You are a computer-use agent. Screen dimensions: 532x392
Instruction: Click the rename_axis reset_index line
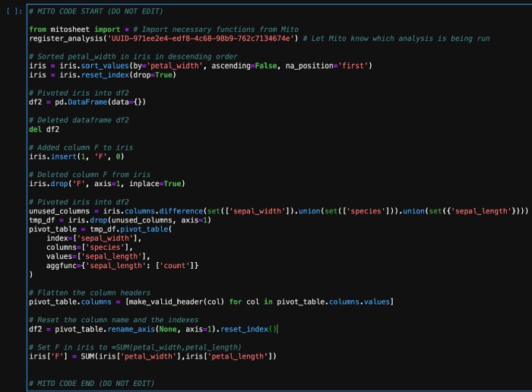coord(154,329)
